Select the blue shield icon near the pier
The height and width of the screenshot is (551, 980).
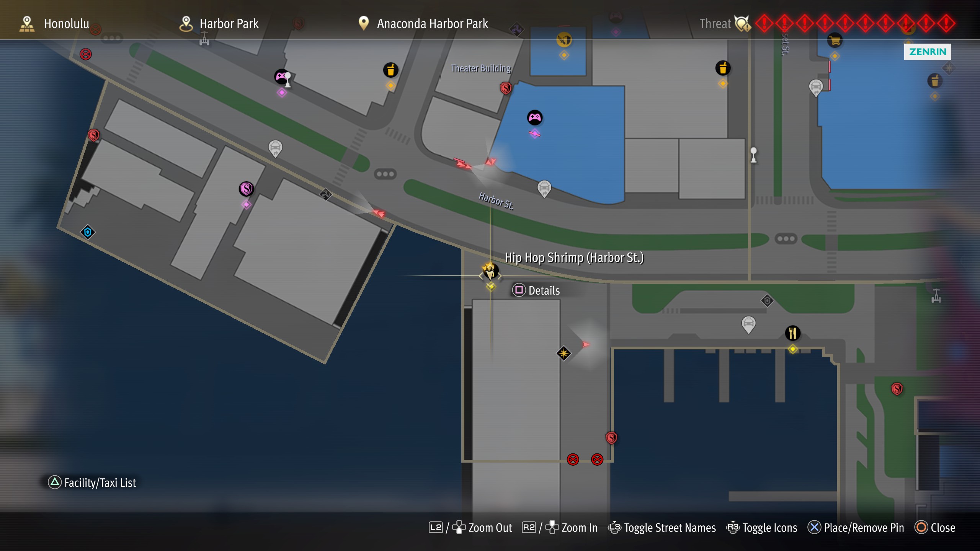pos(88,232)
